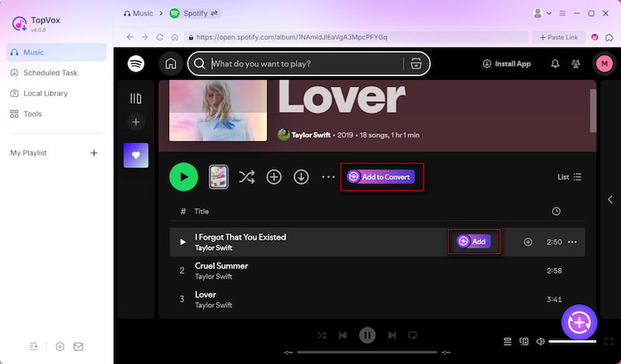Viewport: 621px width, 364px height.
Task: Open Spotify notifications bell
Action: tap(555, 64)
